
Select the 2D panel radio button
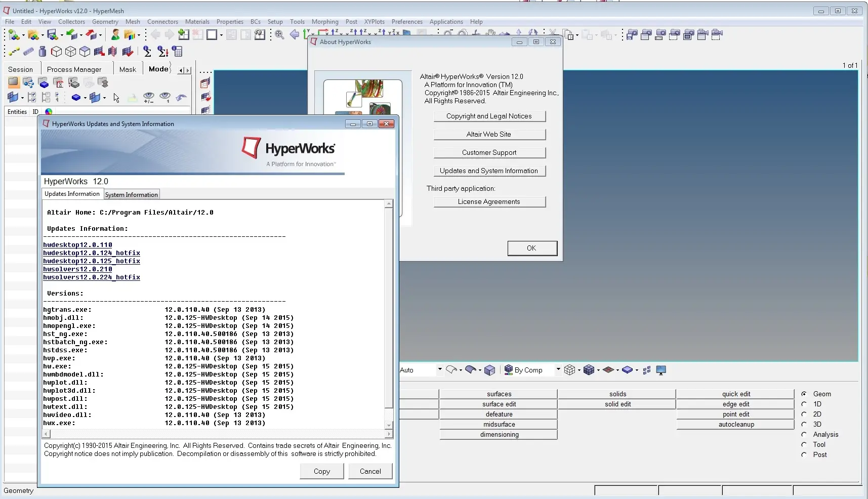point(804,414)
